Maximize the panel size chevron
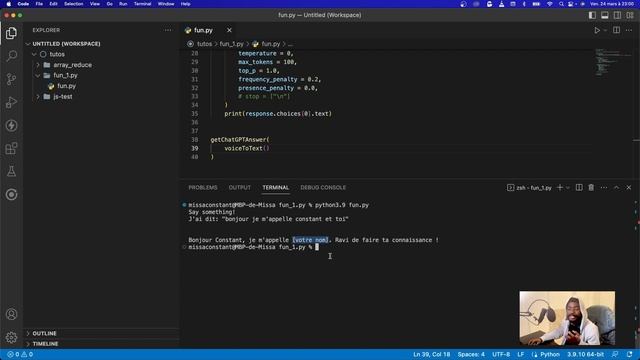 click(x=616, y=187)
